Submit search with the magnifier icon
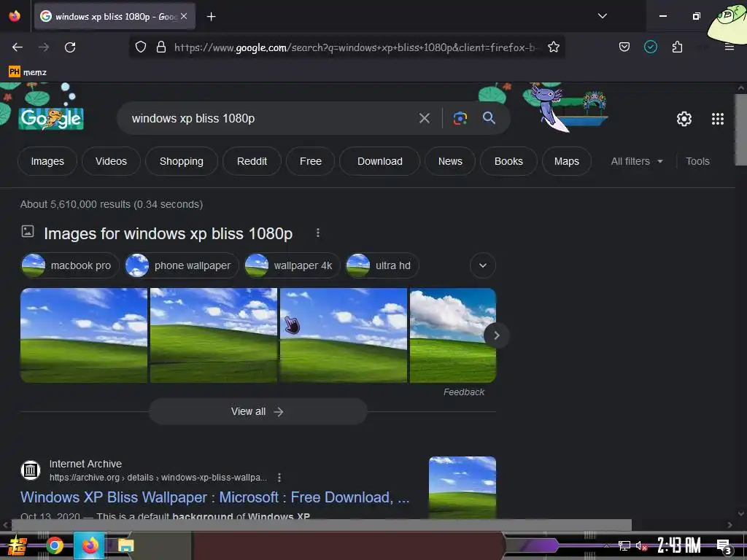This screenshot has height=560, width=747. coord(489,117)
